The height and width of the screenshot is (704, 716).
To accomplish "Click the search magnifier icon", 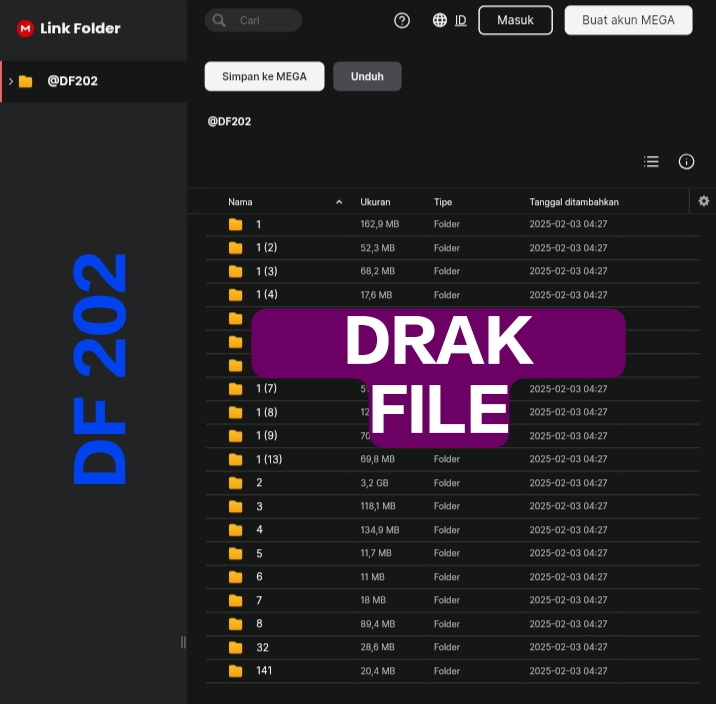I will 219,20.
